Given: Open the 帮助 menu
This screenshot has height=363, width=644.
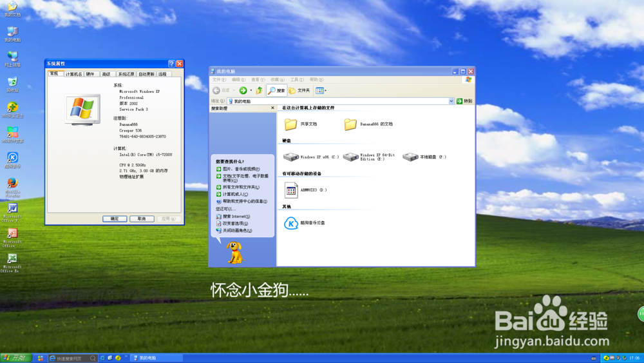Looking at the screenshot, I should pos(316,80).
